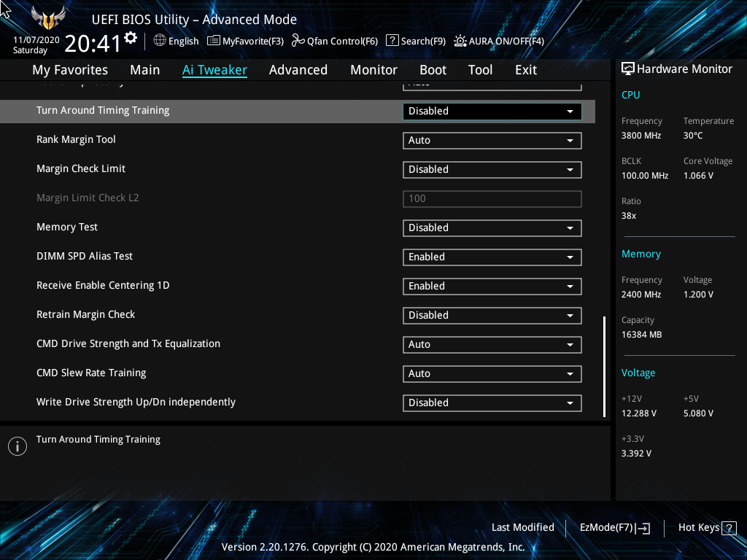Select the Memory Test row label
This screenshot has height=560, width=747.
67,227
